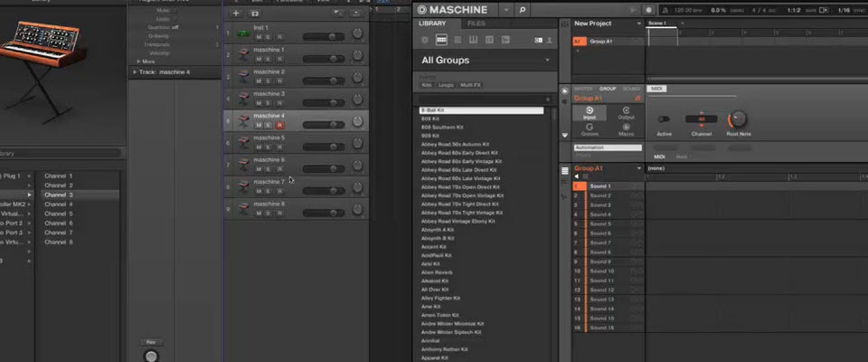The width and height of the screenshot is (868, 362).
Task: Select the Scene 1 tab
Action: (x=657, y=24)
